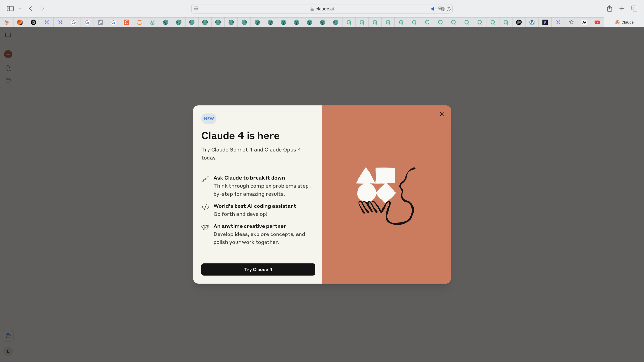Click 'World's best AI coding assistant' text

click(x=255, y=206)
